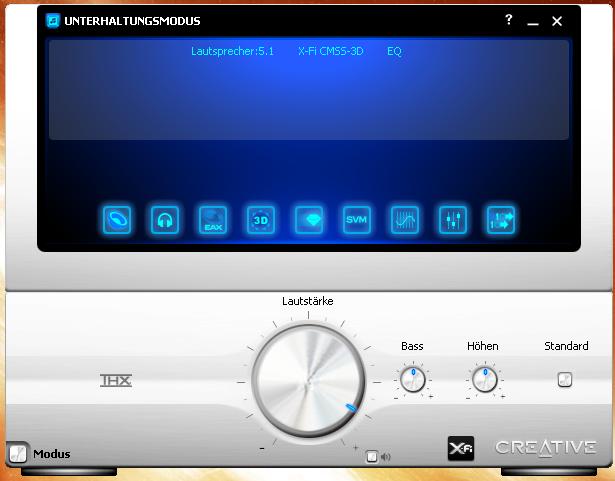Viewport: 615px width, 481px height.
Task: Click the 'Bass' label
Action: [412, 346]
